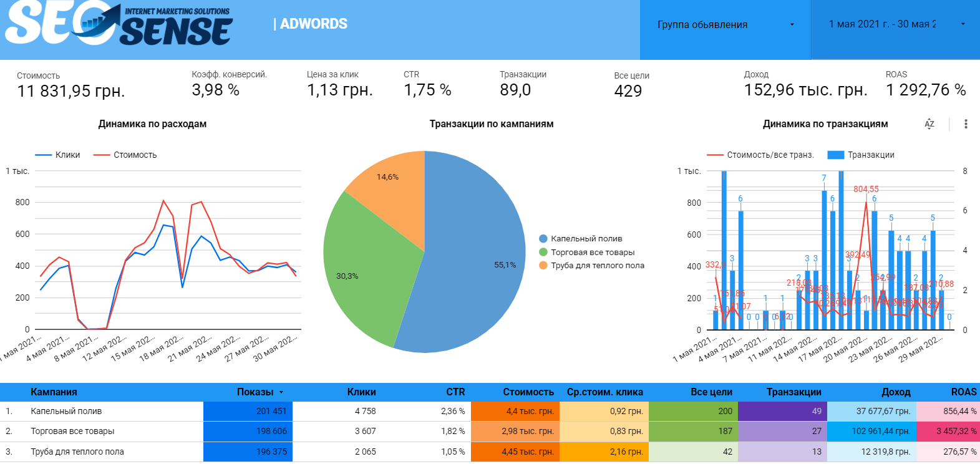Select the Торговая все товары row name
The width and height of the screenshot is (980, 464).
point(72,431)
